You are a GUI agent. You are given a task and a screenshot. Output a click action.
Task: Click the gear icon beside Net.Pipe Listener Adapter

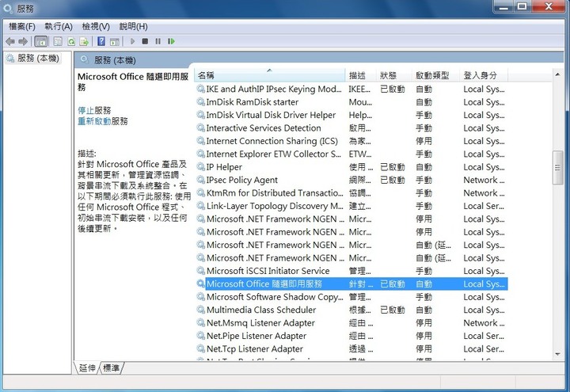tap(200, 336)
